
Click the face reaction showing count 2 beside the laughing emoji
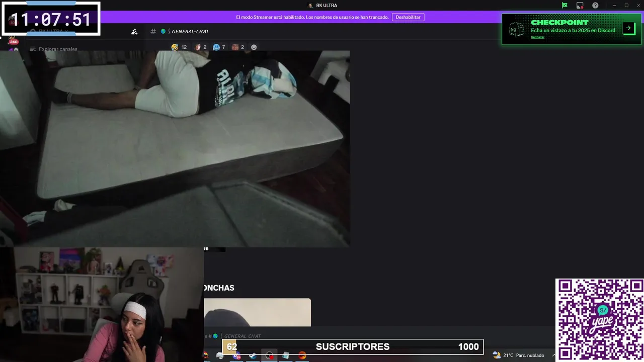201,47
